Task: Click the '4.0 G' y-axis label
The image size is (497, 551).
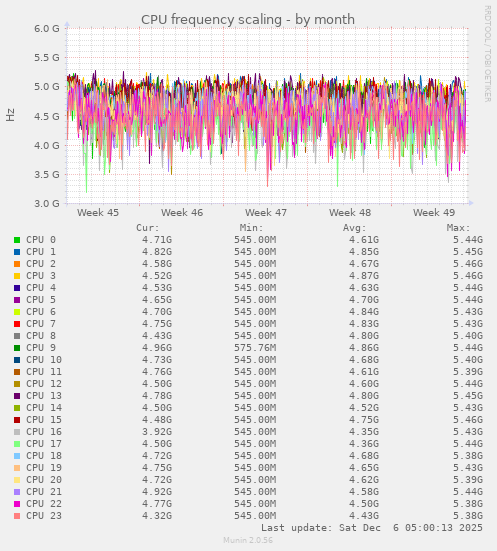Action: point(47,145)
